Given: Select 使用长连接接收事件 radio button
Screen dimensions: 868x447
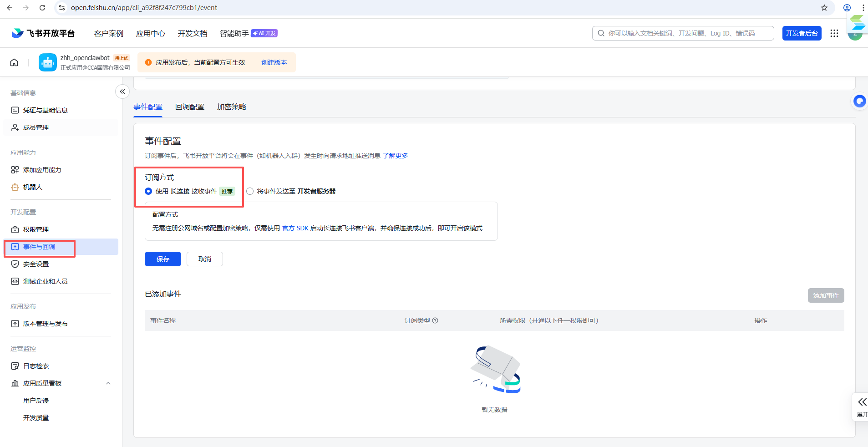Looking at the screenshot, I should coord(148,191).
